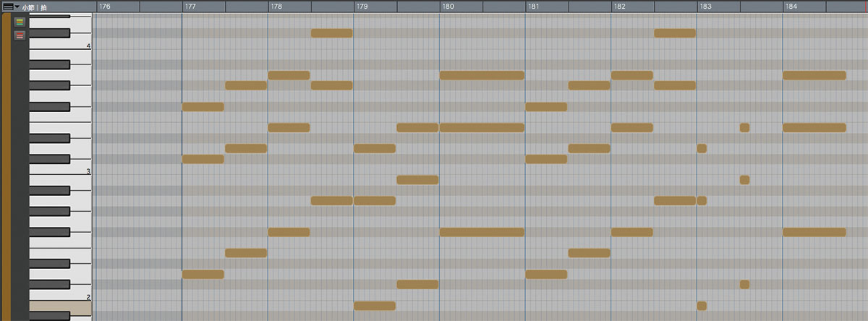Click the green-yellow striped keyboard icon

tap(20, 22)
